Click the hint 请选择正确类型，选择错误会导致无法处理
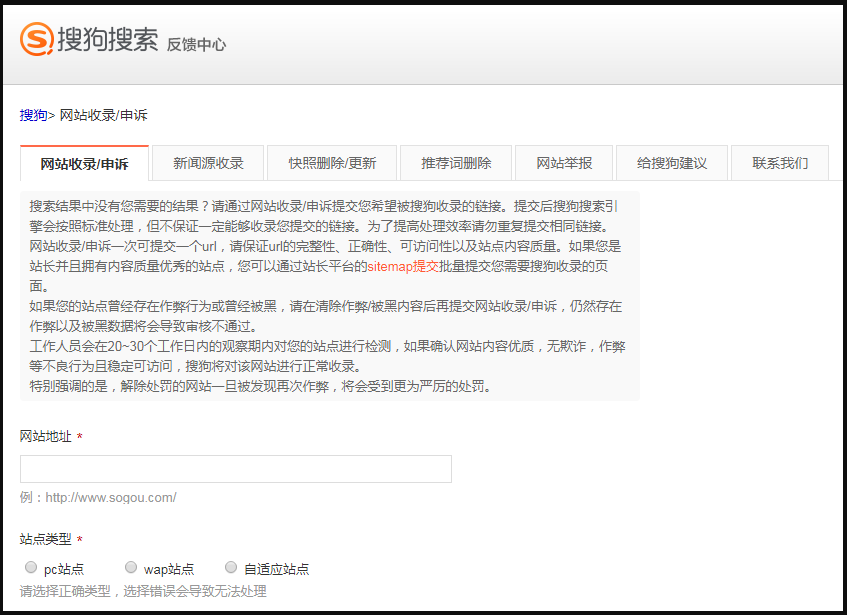 [143, 591]
